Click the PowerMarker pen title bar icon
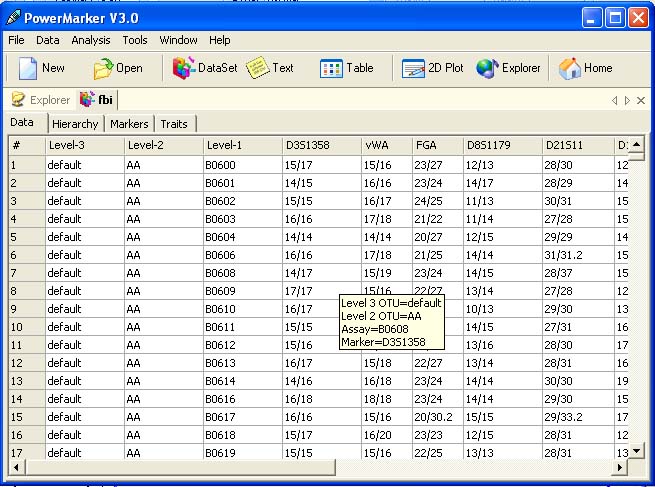655x487 pixels. (14, 17)
